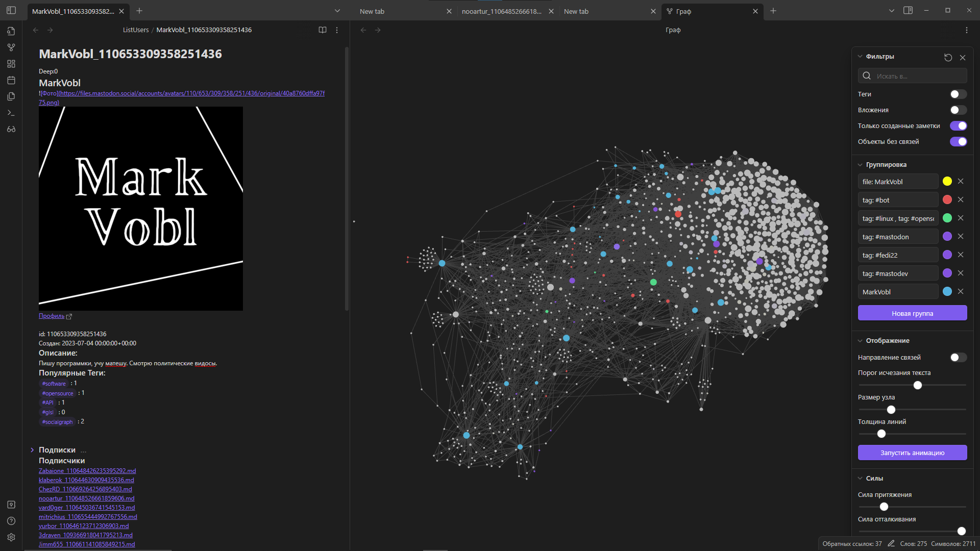The height and width of the screenshot is (551, 980).
Task: Click the Новая группа button
Action: (912, 313)
